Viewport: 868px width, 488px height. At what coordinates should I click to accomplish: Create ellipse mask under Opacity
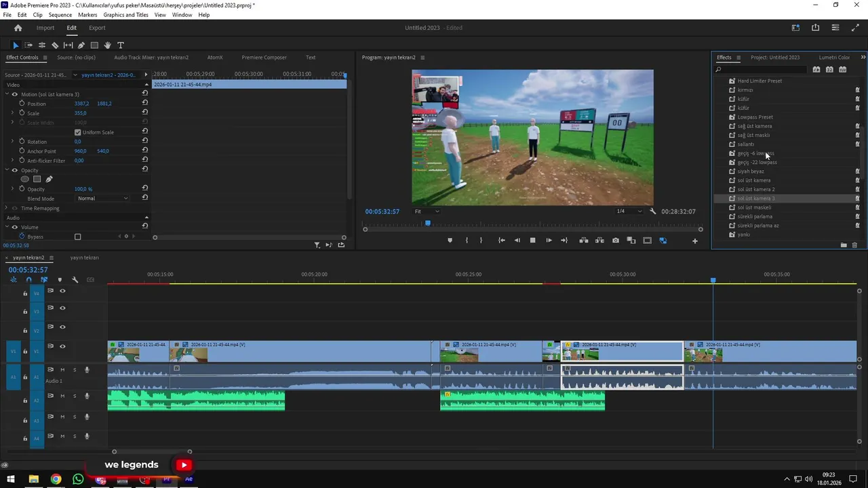[25, 179]
